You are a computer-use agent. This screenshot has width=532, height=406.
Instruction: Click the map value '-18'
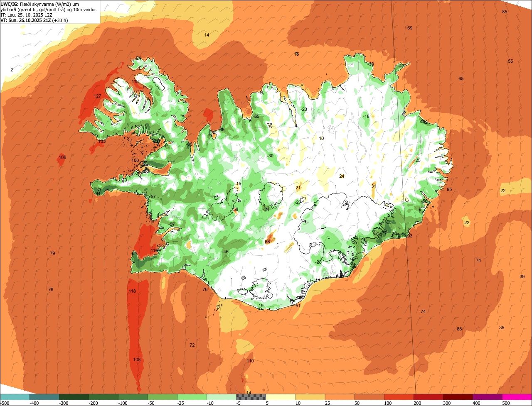[366, 116]
